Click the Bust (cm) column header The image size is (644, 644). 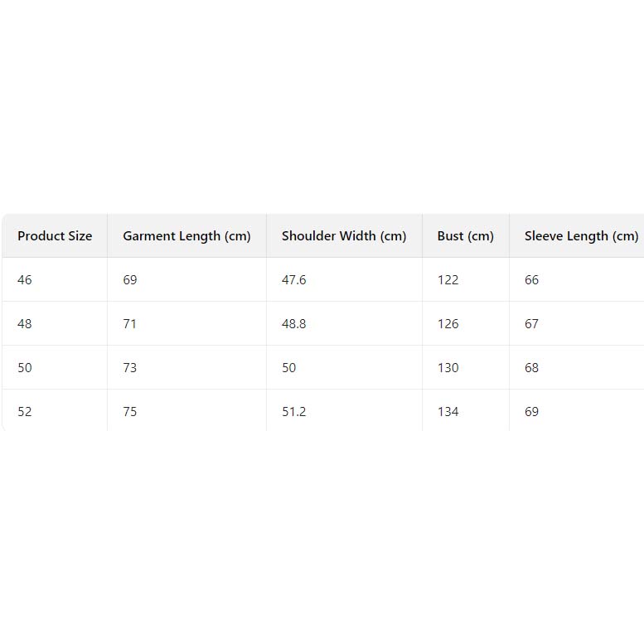[465, 236]
